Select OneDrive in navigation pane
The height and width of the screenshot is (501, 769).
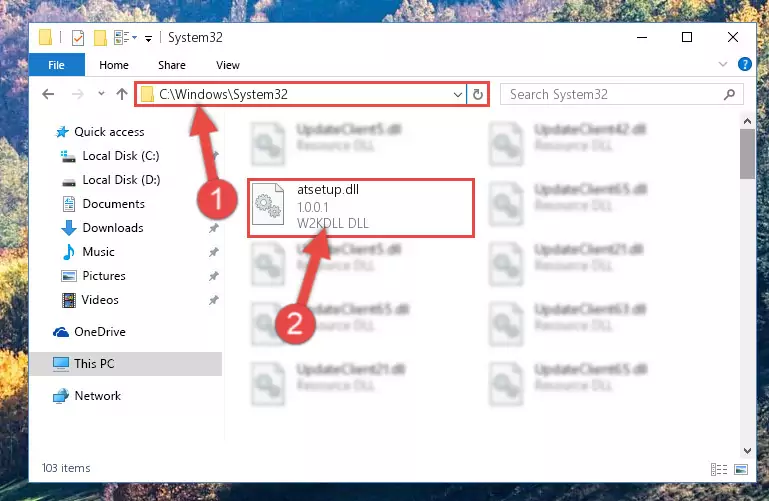[100, 332]
